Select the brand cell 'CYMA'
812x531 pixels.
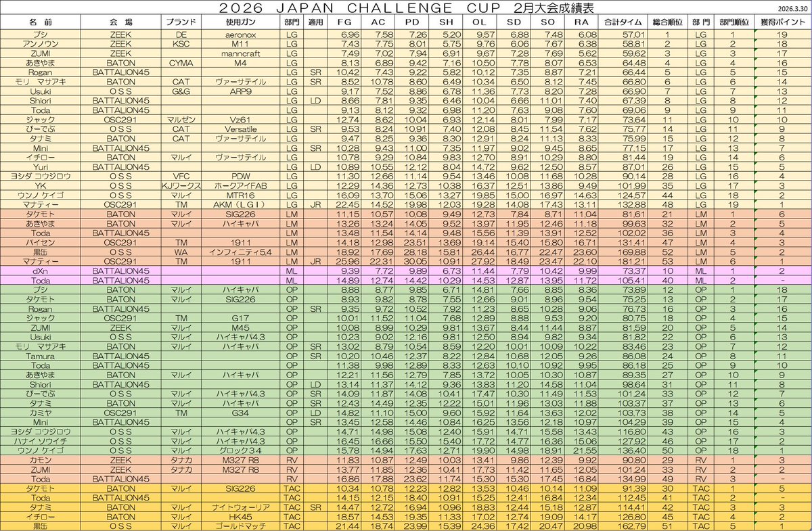(181, 62)
